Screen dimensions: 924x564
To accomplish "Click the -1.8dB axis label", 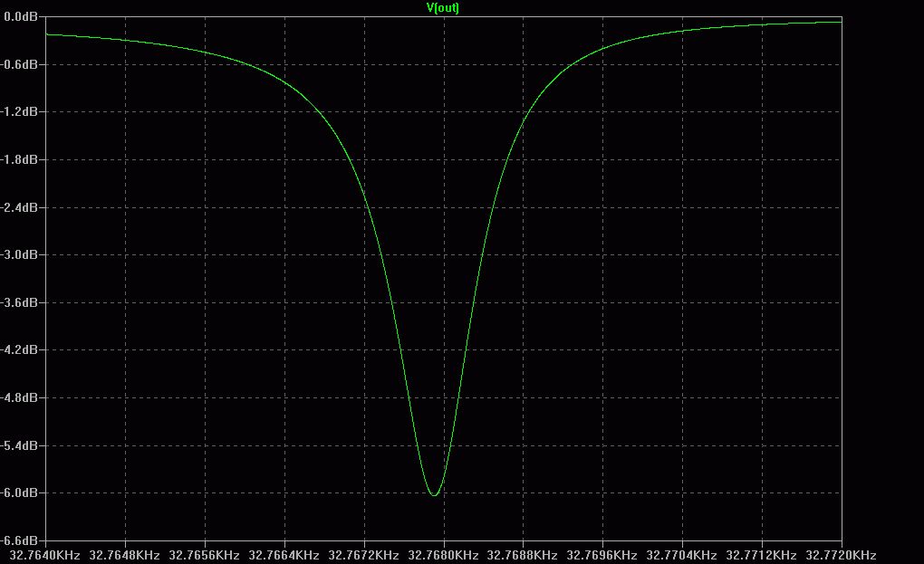I will coord(19,159).
